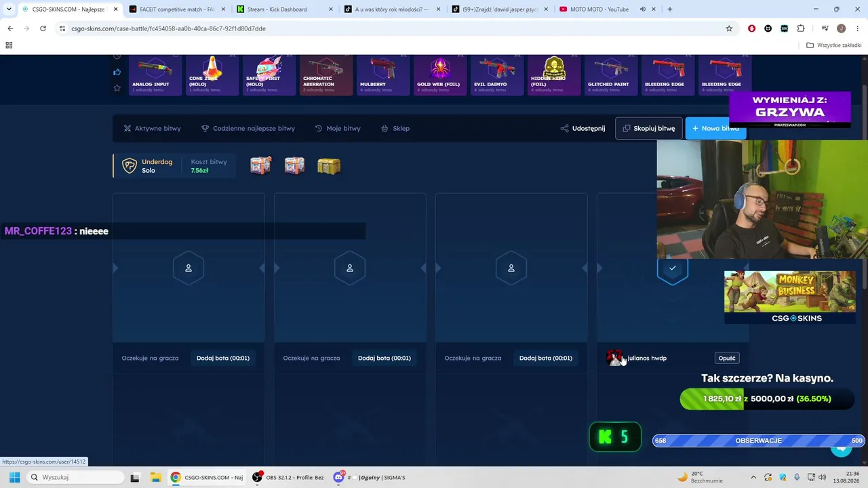Bookmark this page with the star icon
The image size is (868, 488).
(x=729, y=28)
